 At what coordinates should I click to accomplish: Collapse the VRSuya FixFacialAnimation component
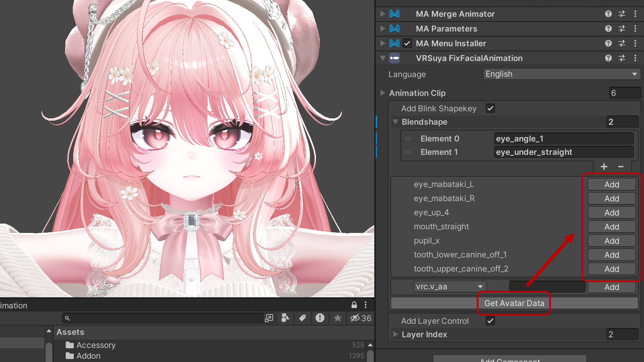point(383,58)
